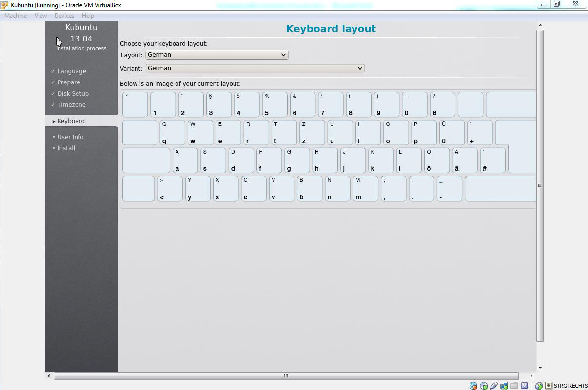Click the network adapters status icon
Screen dimensions: 588x390
tap(504, 386)
